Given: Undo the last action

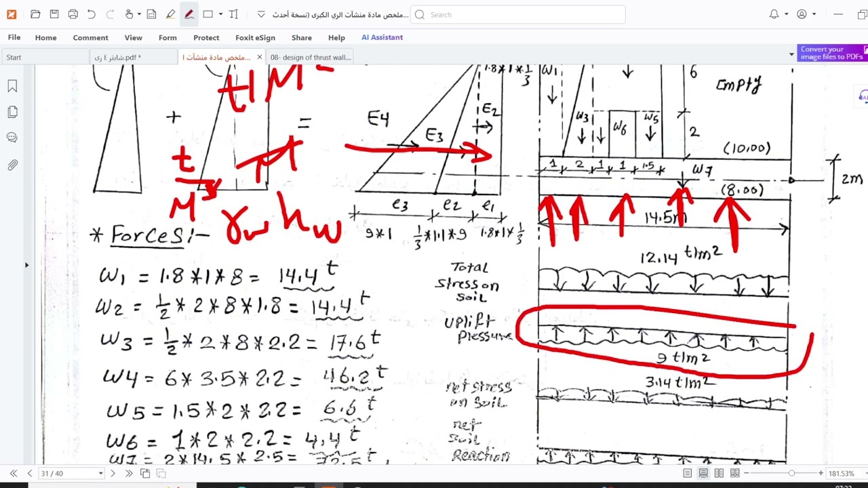Looking at the screenshot, I should (x=92, y=14).
